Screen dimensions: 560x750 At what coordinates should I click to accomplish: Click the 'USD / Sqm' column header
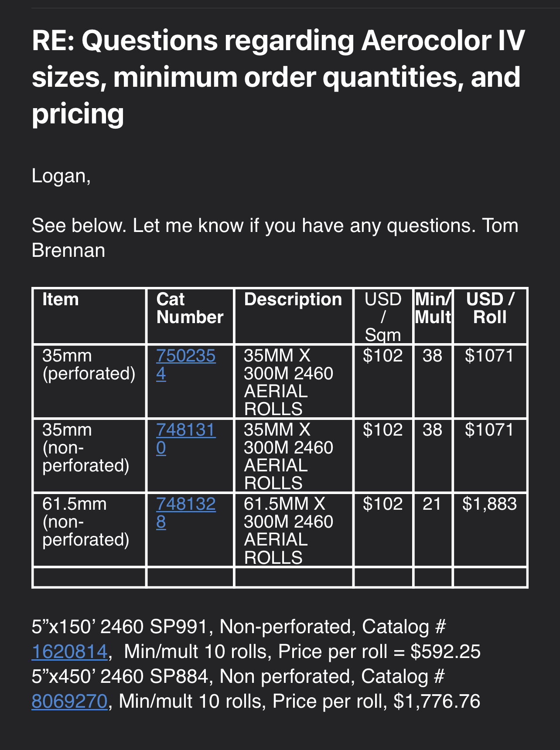pos(382,317)
